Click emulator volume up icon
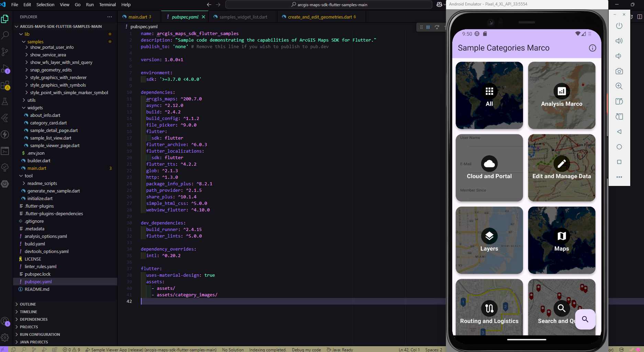644x352 pixels. click(619, 41)
